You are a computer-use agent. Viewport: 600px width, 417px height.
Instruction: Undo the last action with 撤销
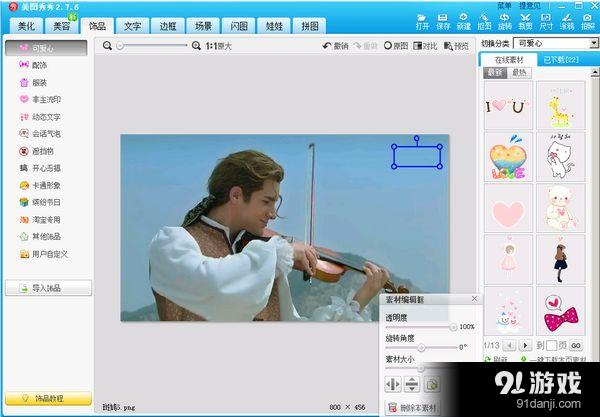[x=336, y=46]
